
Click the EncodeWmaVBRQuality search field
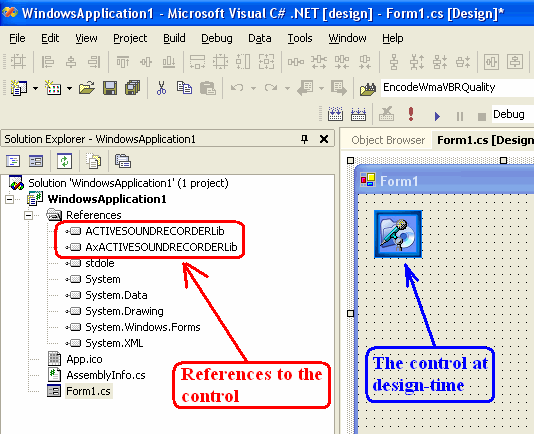click(x=457, y=88)
